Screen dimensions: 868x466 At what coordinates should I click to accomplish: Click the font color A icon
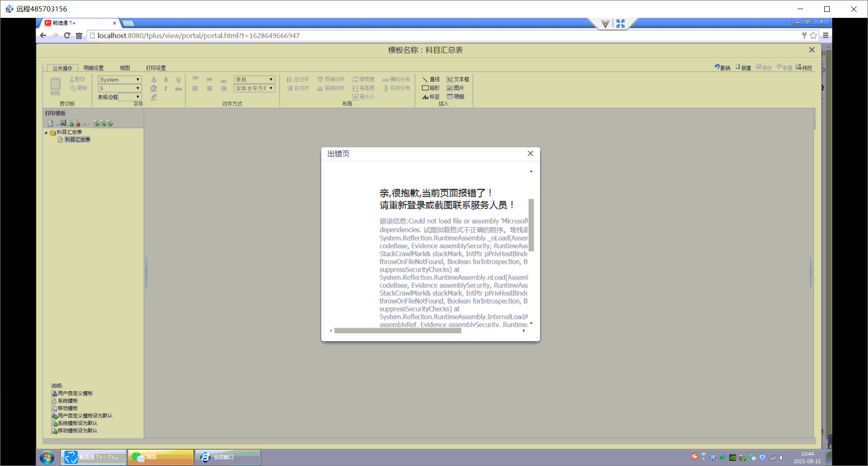154,79
